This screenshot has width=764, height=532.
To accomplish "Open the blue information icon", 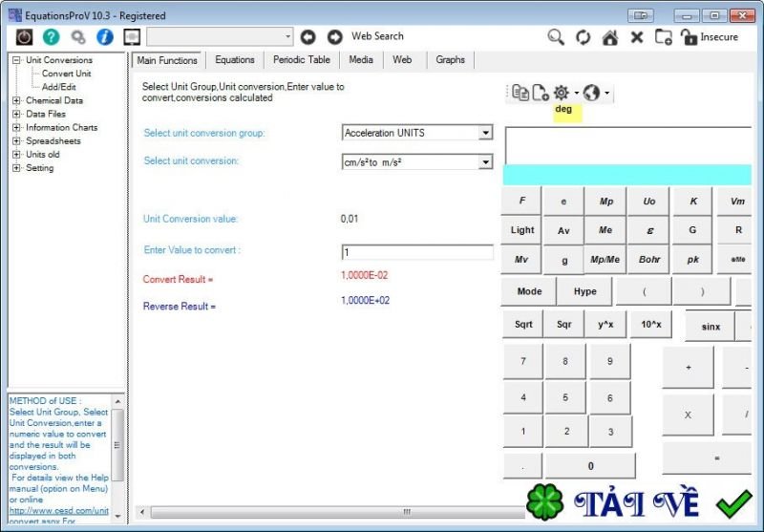I will pyautogui.click(x=105, y=36).
